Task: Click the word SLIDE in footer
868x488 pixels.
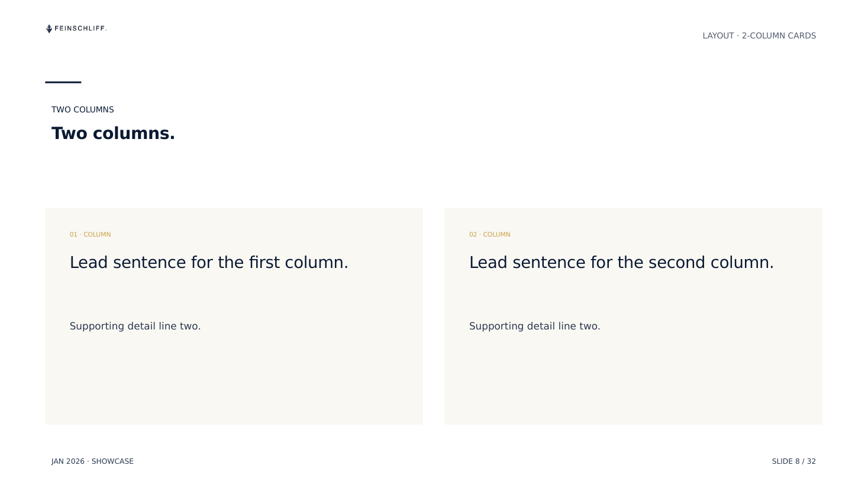Action: tap(782, 461)
